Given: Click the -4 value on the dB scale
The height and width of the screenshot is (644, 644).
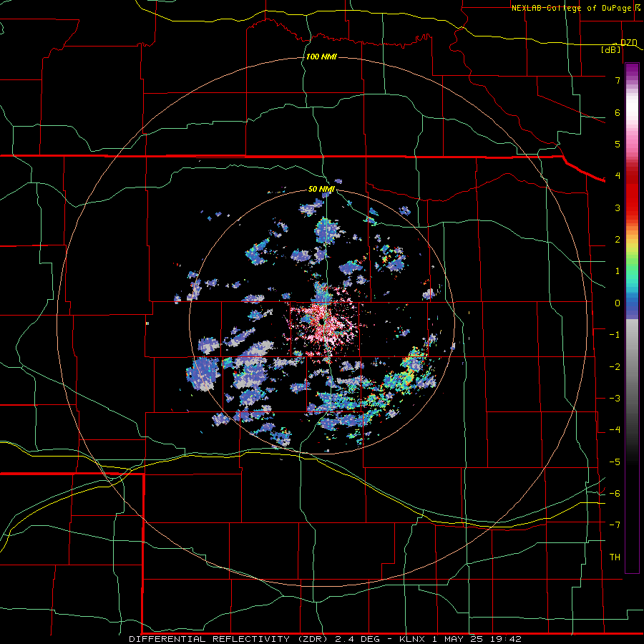Looking at the screenshot, I should [615, 430].
